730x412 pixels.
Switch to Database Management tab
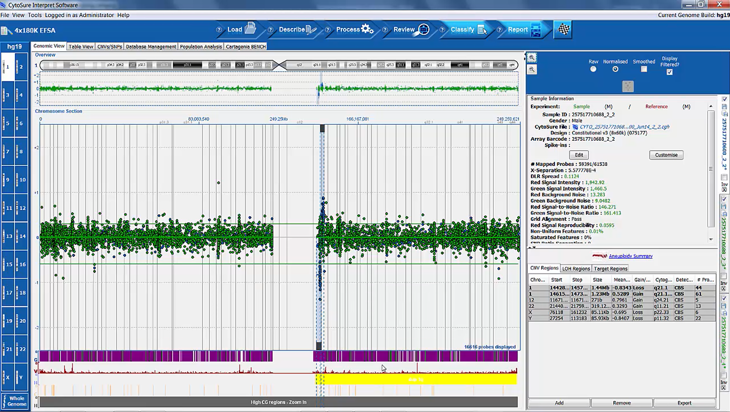click(151, 47)
